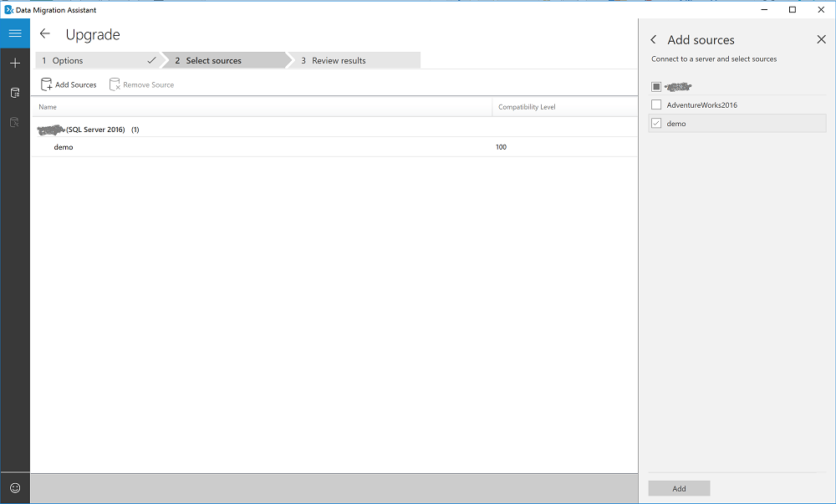Click the server's partially-checked select-all checkbox
Screen dimensions: 836x504
(x=656, y=86)
